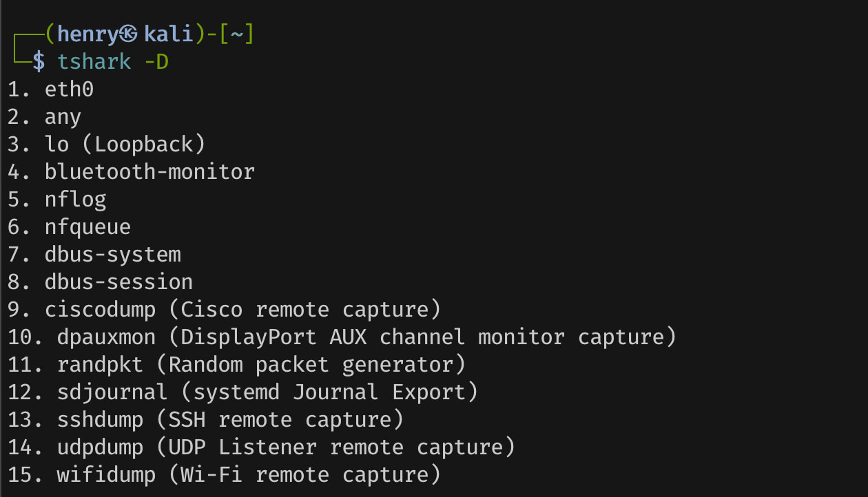Click the hostname kali in the prompt
868x497 pixels.
coord(167,34)
